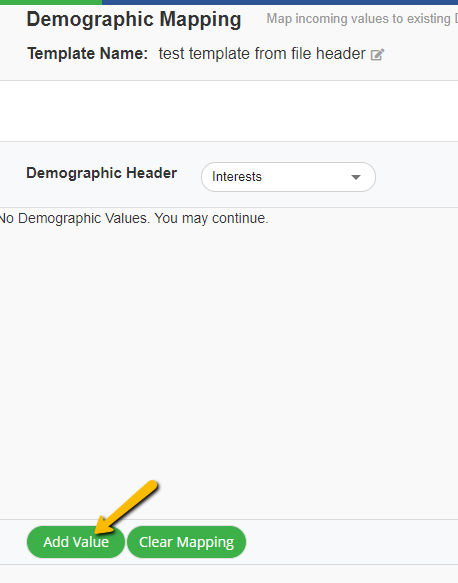The image size is (458, 583).
Task: Click the dropdown caret arrow beside Interests
Action: click(x=356, y=177)
